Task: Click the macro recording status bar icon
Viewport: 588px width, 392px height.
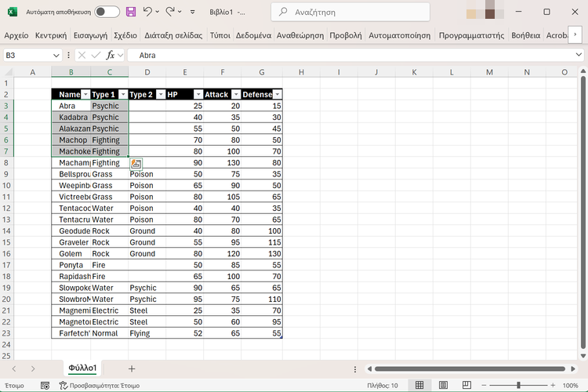Action: click(x=45, y=385)
